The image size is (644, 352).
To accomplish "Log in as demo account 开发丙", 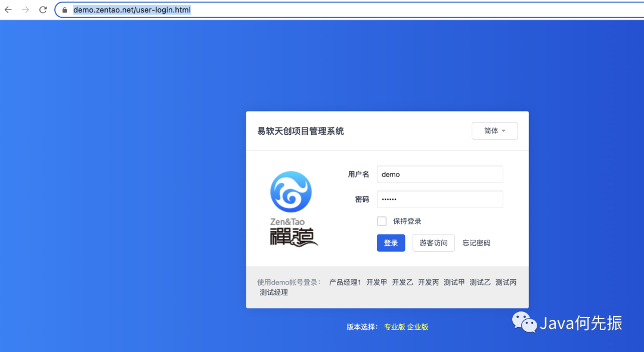I will click(x=428, y=283).
